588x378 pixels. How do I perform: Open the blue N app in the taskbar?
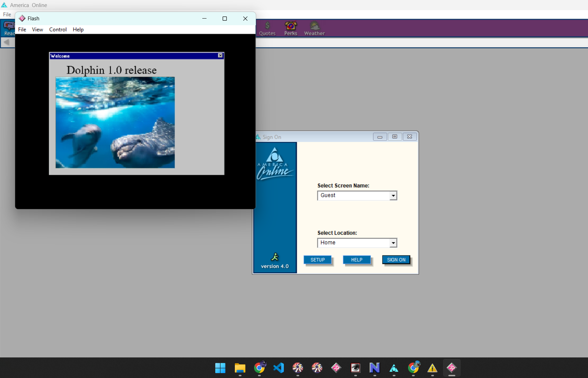(x=375, y=368)
